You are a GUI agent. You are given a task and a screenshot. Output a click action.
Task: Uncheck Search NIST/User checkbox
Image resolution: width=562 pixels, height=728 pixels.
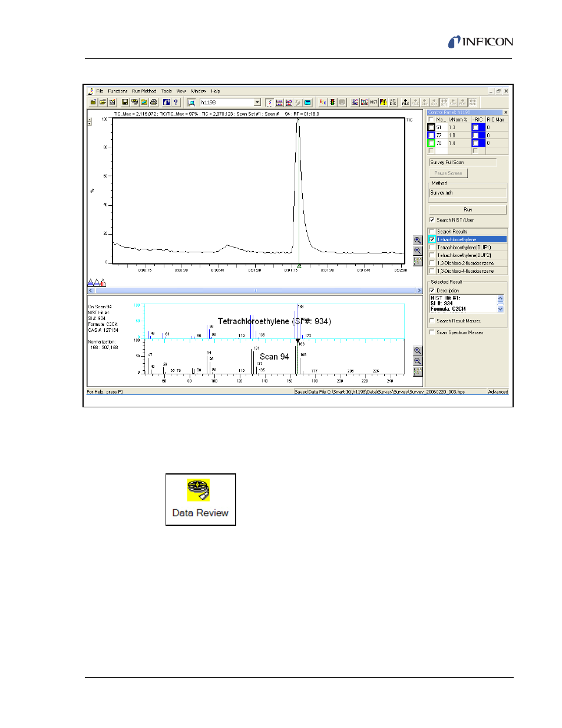432,220
